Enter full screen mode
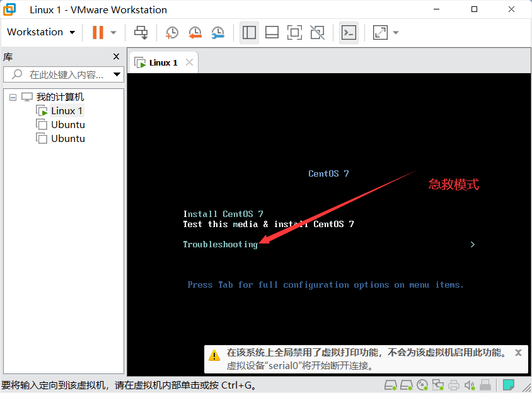The width and height of the screenshot is (532, 393). (294, 33)
